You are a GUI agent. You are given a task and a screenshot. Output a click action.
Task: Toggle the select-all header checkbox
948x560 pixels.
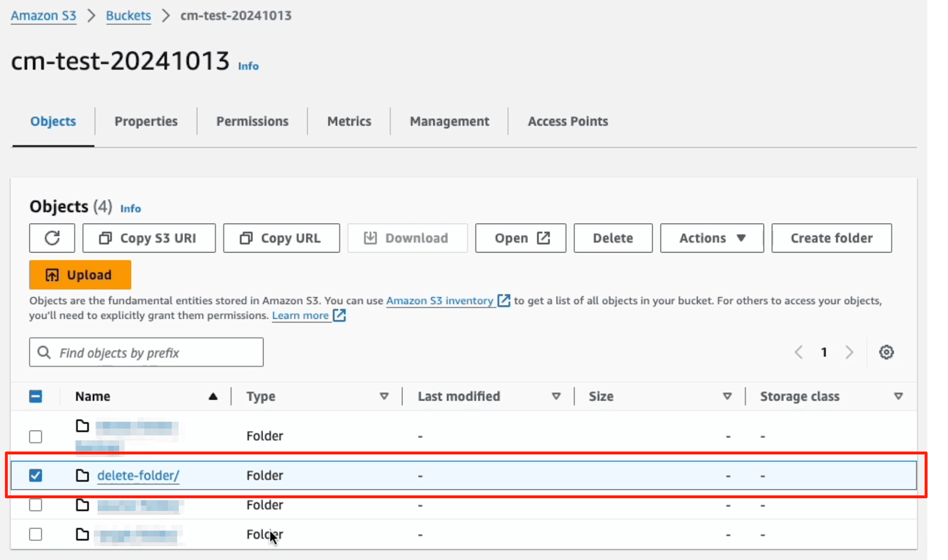(x=36, y=396)
